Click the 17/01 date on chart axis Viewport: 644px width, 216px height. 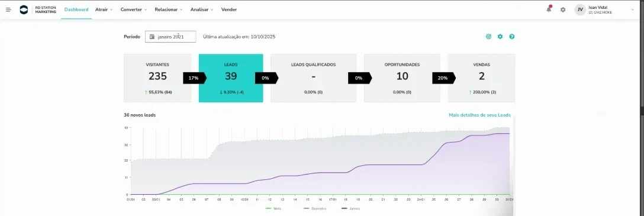click(x=333, y=199)
